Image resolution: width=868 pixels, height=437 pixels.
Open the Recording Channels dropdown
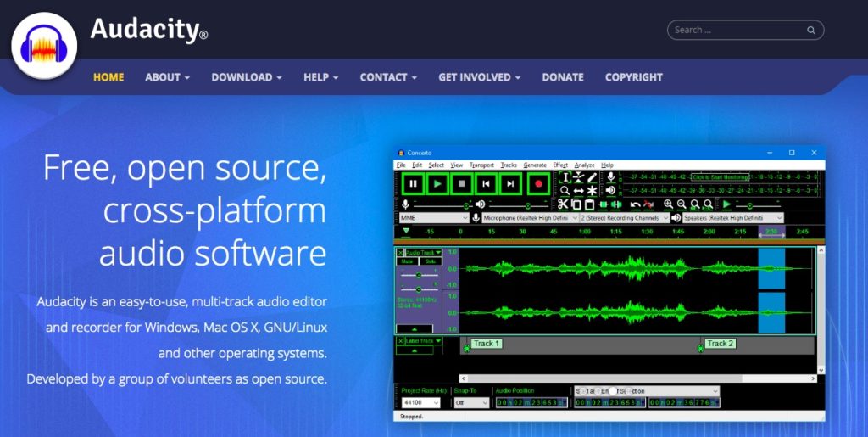click(x=624, y=218)
